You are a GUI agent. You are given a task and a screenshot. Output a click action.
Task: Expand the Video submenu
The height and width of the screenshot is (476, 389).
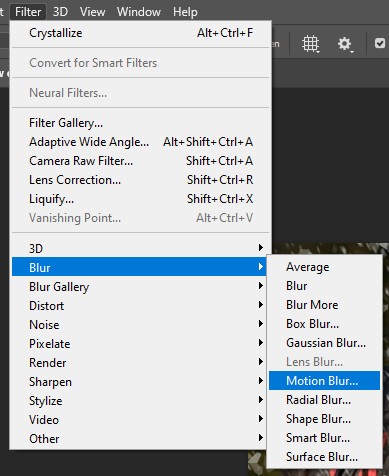coord(140,419)
